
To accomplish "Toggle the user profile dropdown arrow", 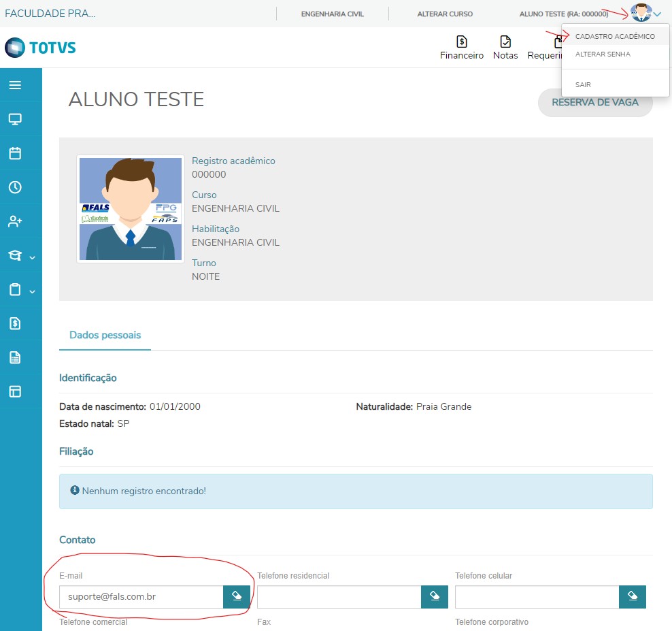I will (657, 14).
